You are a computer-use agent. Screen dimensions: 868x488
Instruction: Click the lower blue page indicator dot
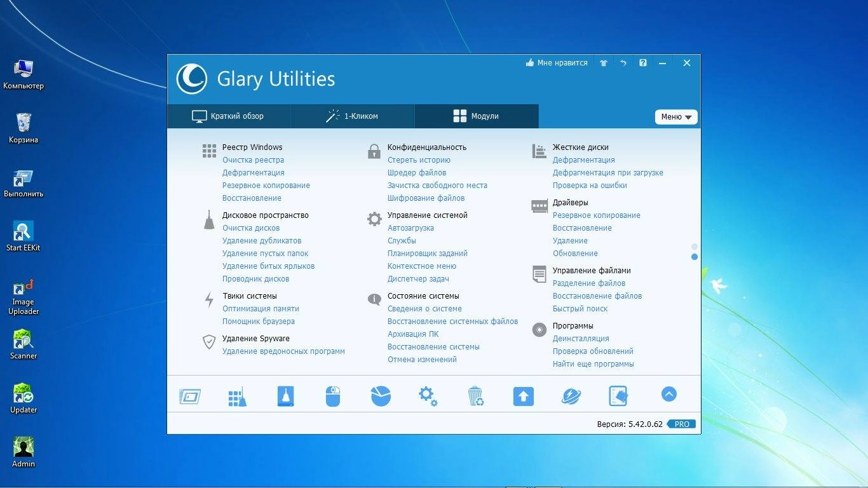click(x=695, y=257)
